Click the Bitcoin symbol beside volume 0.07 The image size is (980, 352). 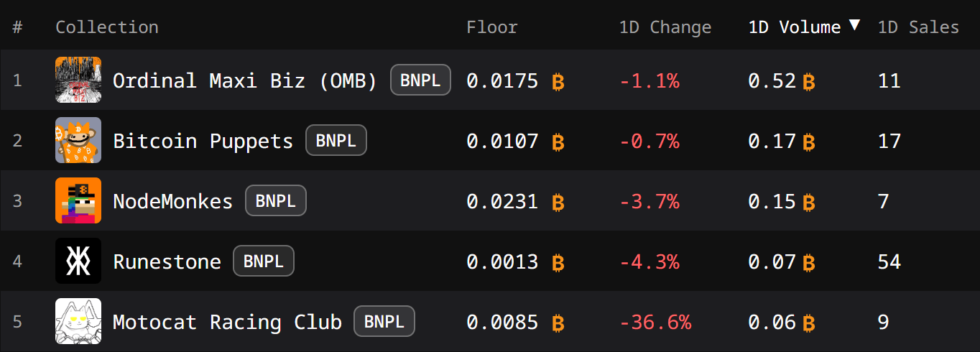809,263
